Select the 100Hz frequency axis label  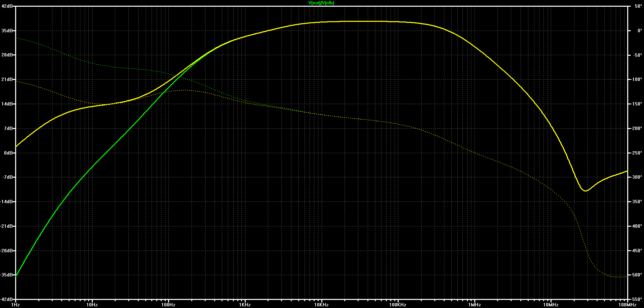(x=168, y=305)
